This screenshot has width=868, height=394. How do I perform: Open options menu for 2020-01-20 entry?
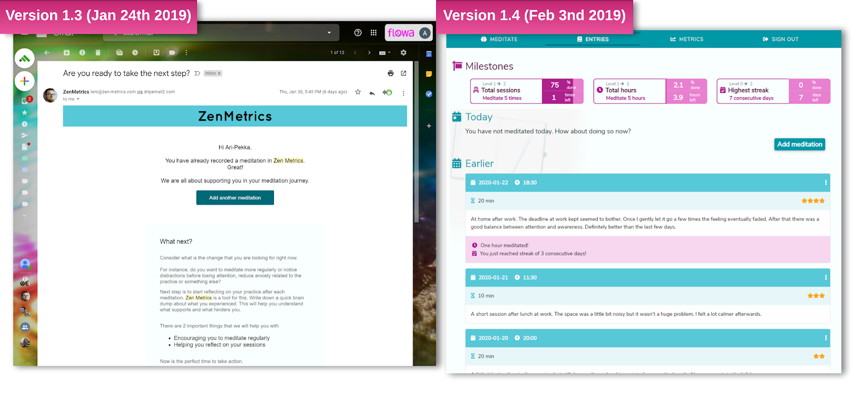pyautogui.click(x=826, y=338)
